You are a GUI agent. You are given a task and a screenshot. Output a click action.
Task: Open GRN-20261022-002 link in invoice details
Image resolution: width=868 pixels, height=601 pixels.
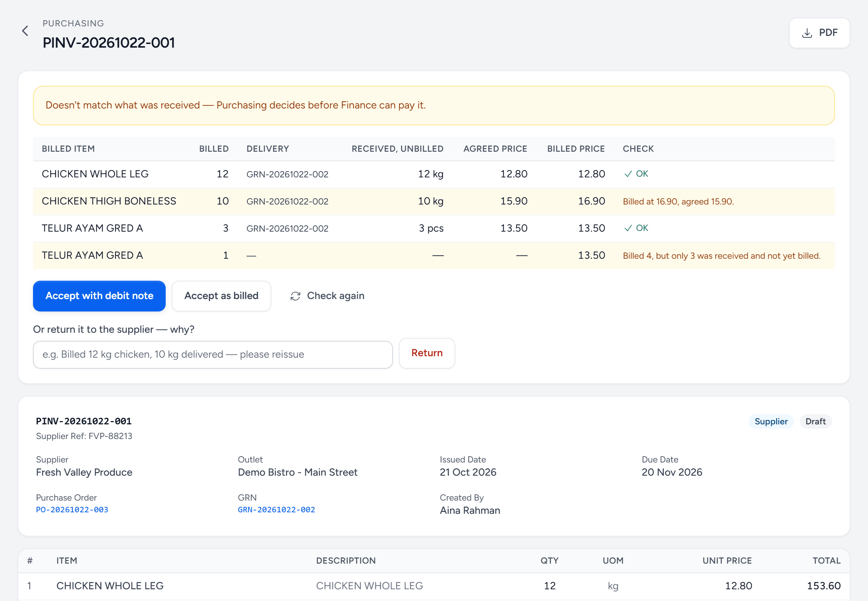(276, 510)
